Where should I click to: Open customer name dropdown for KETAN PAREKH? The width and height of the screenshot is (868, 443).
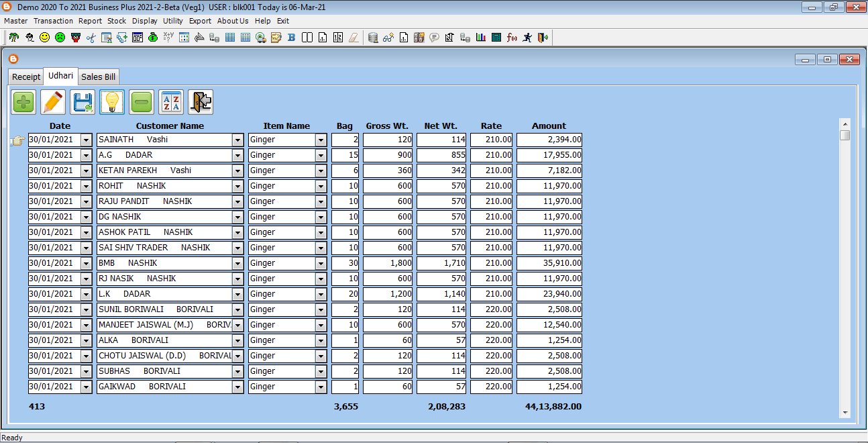237,171
